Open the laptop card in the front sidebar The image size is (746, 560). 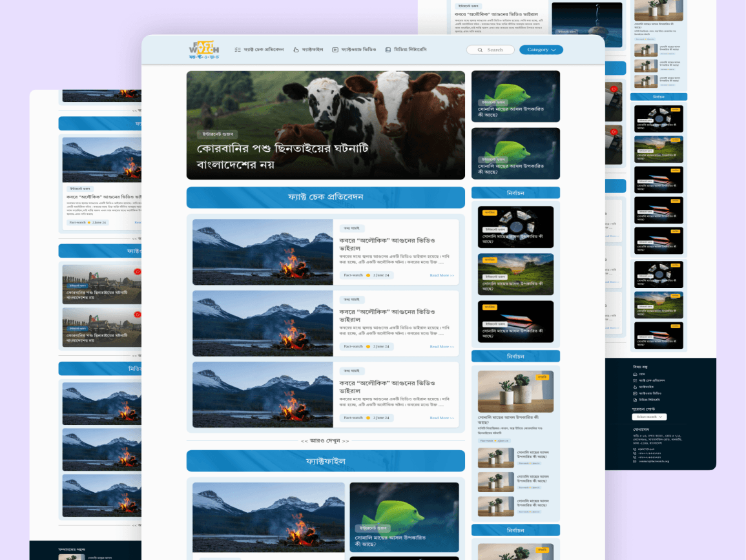pos(515,322)
